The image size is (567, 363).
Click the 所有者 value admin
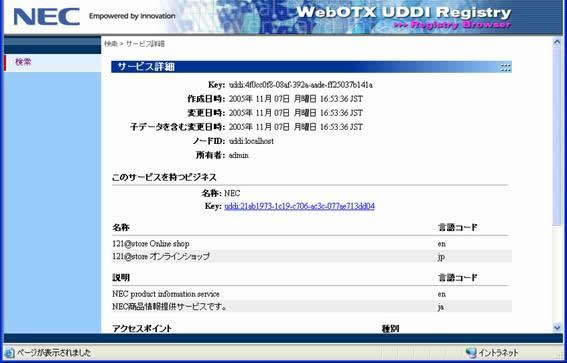(x=239, y=155)
